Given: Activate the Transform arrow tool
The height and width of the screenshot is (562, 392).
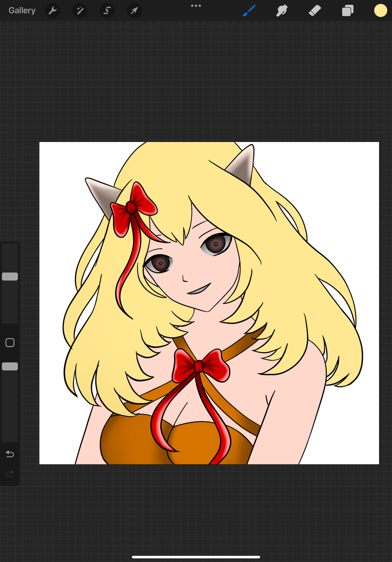Looking at the screenshot, I should [x=134, y=11].
